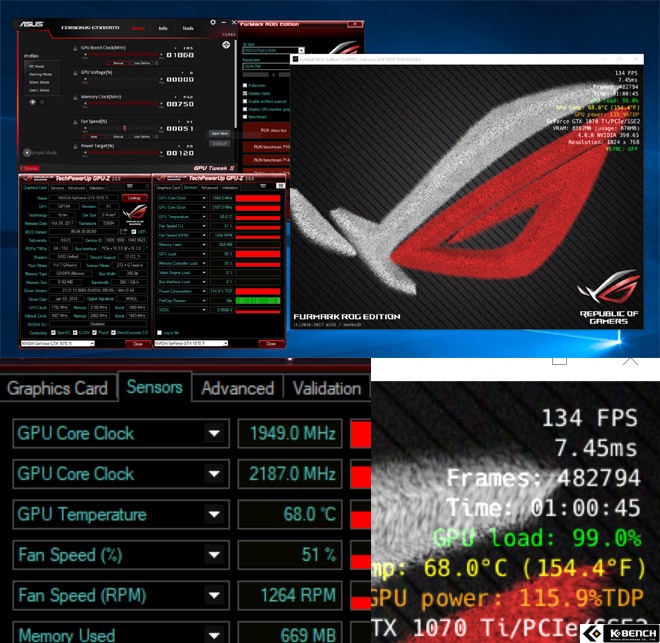The width and height of the screenshot is (660, 643).
Task: Click RUN stress test button in FurMark
Action: (267, 130)
